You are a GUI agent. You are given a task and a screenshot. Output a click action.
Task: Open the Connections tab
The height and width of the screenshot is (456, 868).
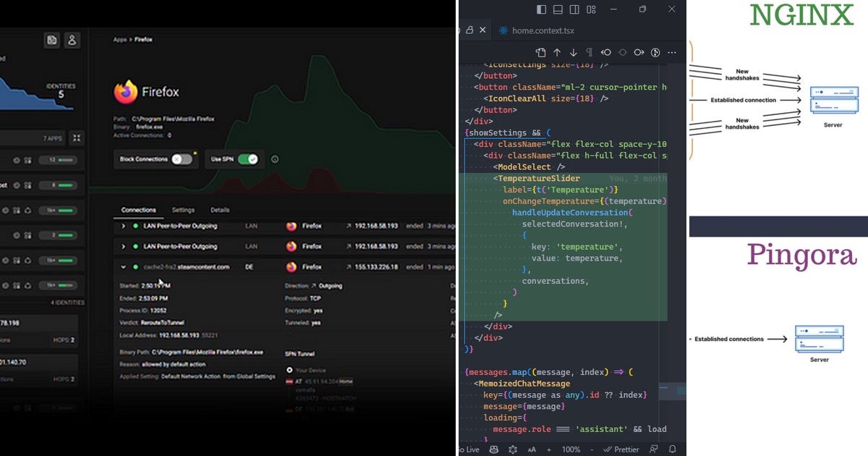pos(138,210)
